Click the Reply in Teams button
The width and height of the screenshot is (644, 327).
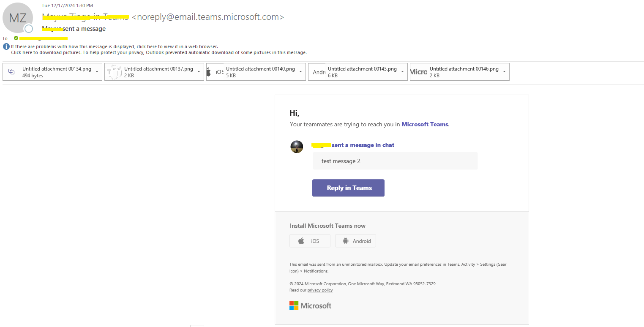[348, 188]
